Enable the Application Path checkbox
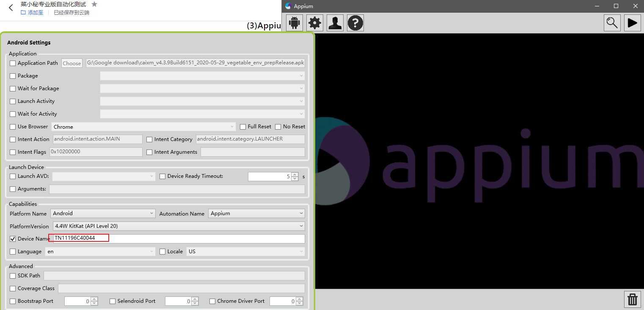Image resolution: width=644 pixels, height=310 pixels. [13, 63]
